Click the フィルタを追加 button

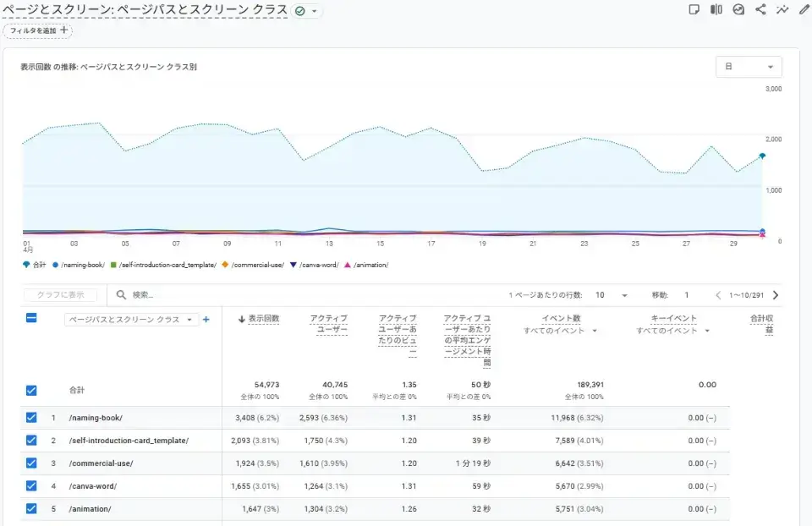coord(37,30)
